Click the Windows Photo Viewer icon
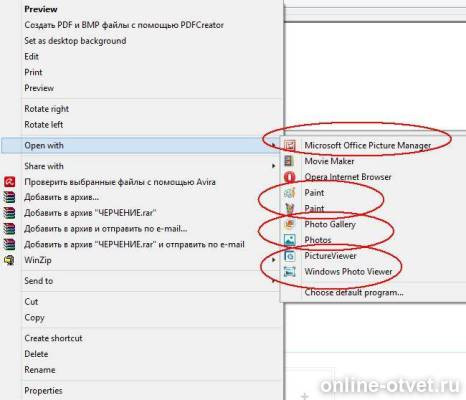This screenshot has width=466, height=400. 289,271
